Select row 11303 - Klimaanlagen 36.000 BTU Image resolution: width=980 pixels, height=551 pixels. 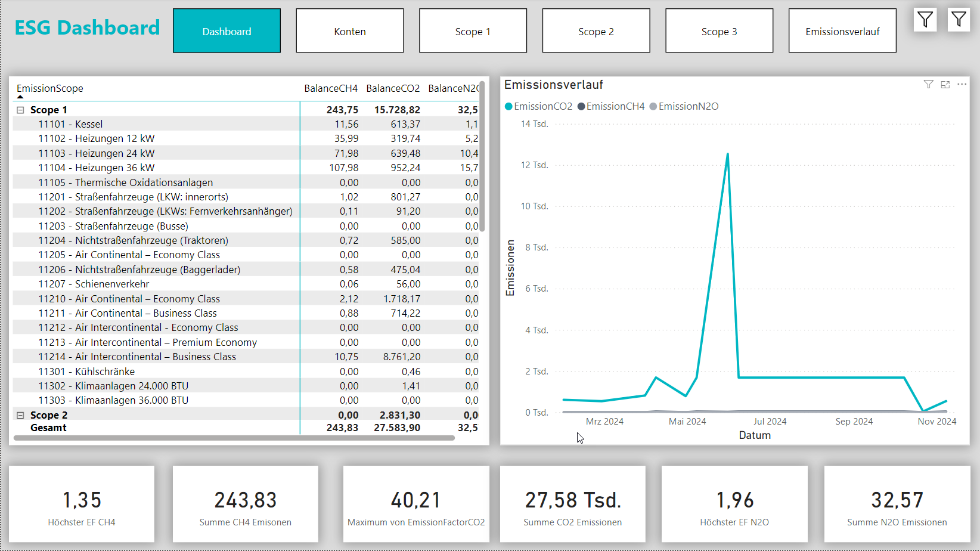246,400
